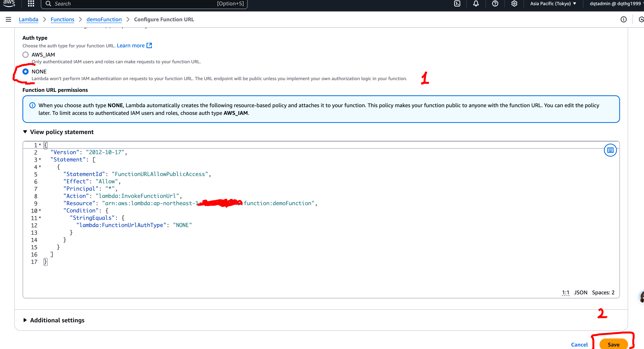Click the policy editor preferences icon
644x349 pixels.
point(610,150)
